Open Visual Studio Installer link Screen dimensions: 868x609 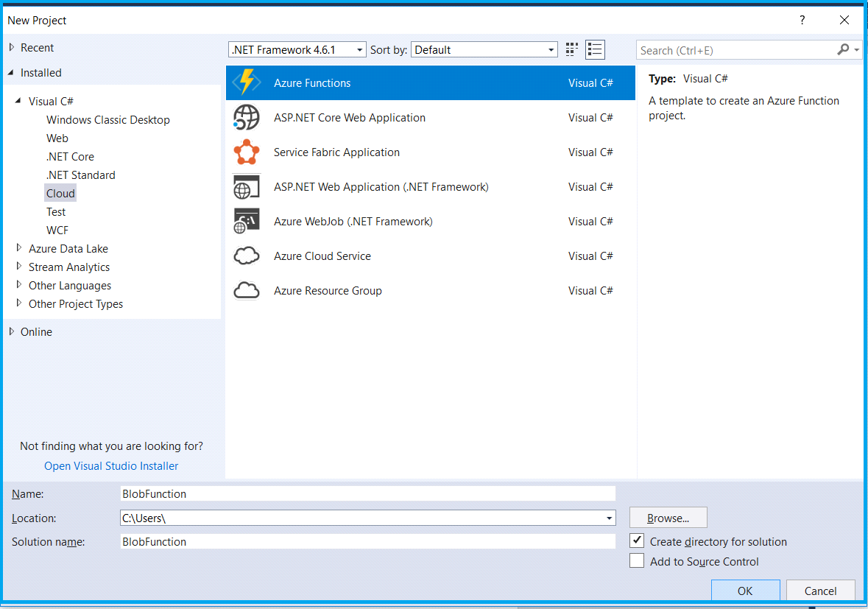[x=111, y=465]
